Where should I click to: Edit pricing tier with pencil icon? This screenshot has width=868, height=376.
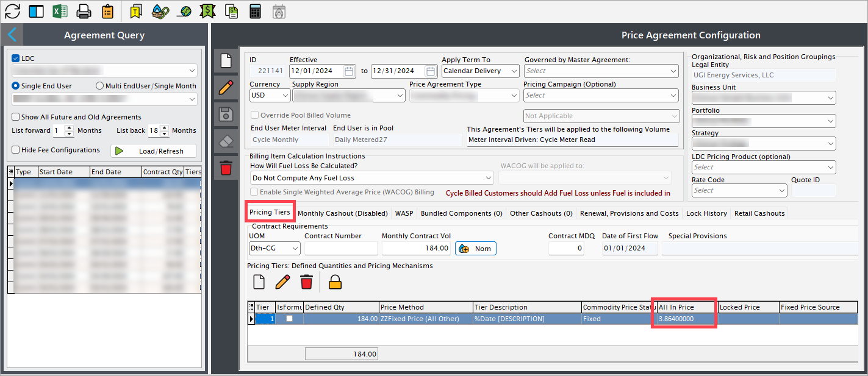click(x=283, y=282)
